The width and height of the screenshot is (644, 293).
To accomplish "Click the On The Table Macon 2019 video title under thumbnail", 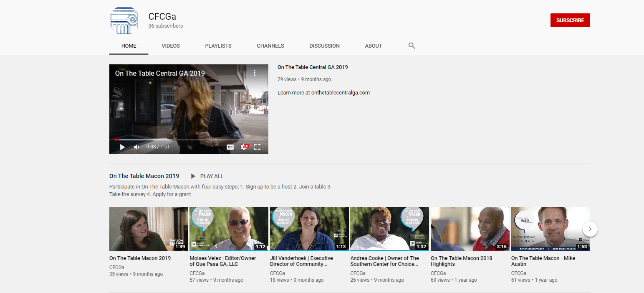I will (140, 258).
